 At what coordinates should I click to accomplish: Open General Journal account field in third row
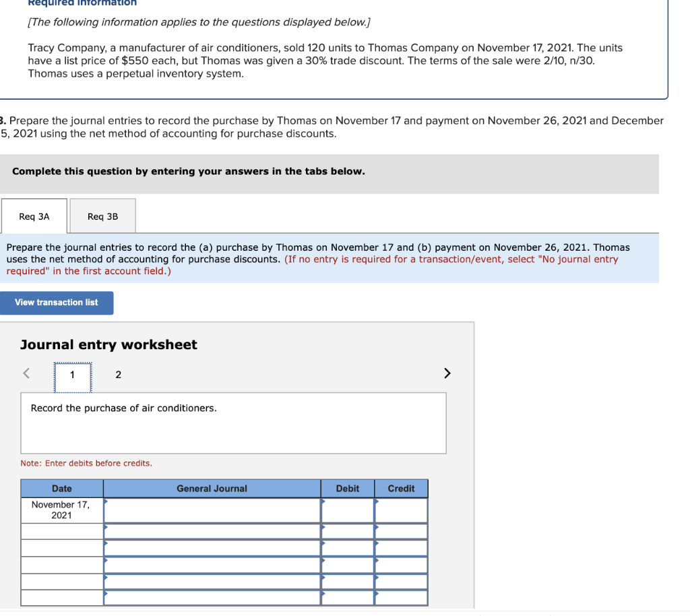click(212, 548)
